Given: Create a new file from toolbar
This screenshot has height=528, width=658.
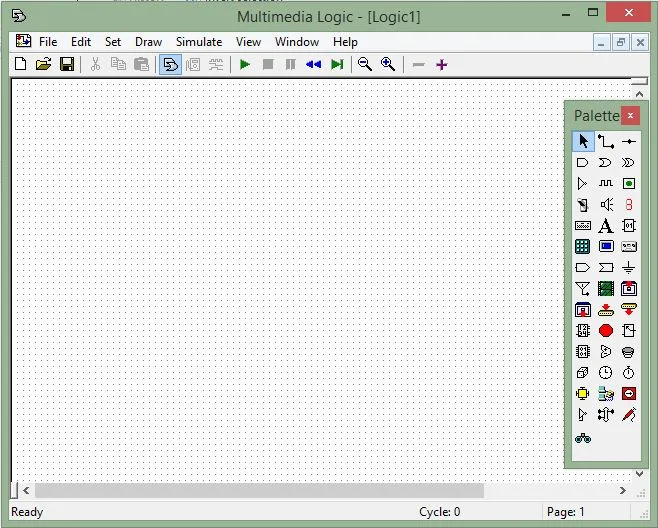Looking at the screenshot, I should (20, 65).
